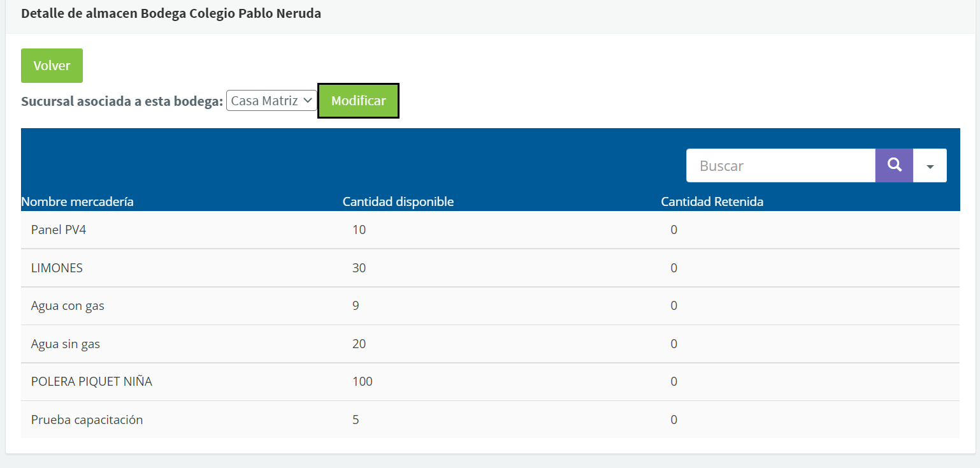The height and width of the screenshot is (468, 980).
Task: Click the available quantity 30 for LIMONES
Action: 359,268
